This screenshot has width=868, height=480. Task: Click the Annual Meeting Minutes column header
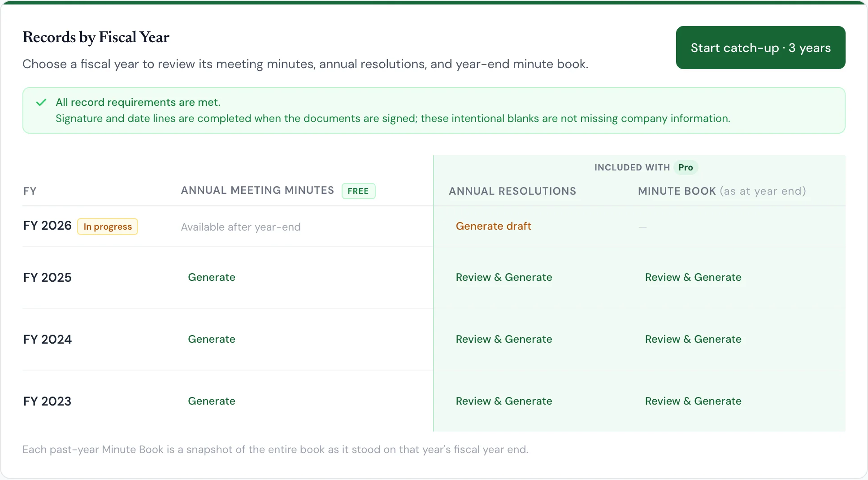(x=257, y=190)
